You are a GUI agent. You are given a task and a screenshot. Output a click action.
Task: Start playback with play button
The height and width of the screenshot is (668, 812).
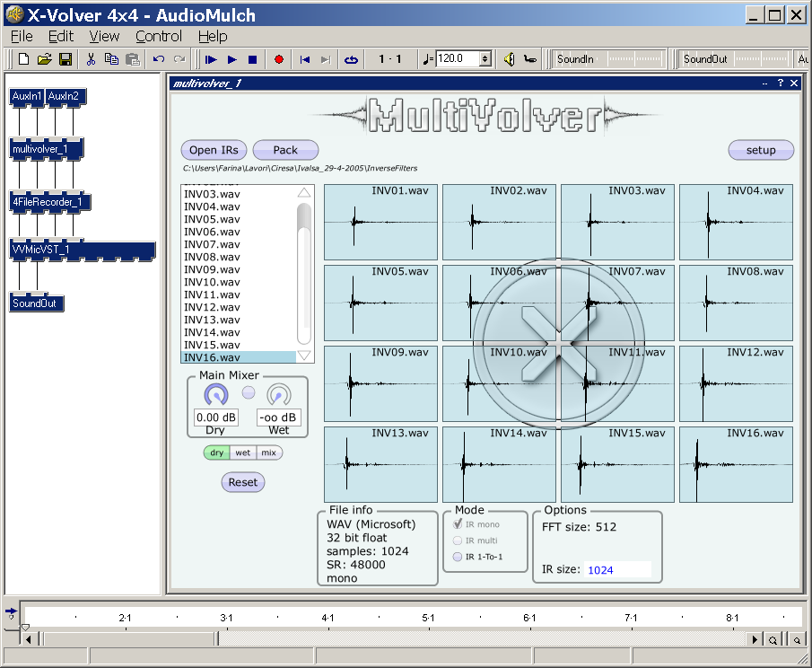232,59
